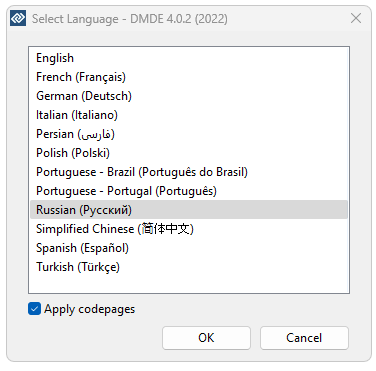Choose Polish (Polski) language
Screen dimensions: 376x371
(x=189, y=153)
